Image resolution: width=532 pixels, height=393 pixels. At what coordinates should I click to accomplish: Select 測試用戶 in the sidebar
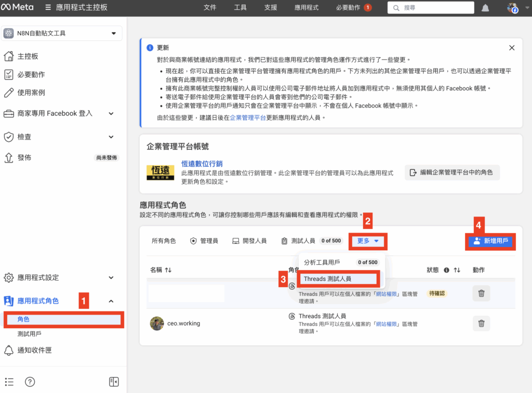point(30,334)
